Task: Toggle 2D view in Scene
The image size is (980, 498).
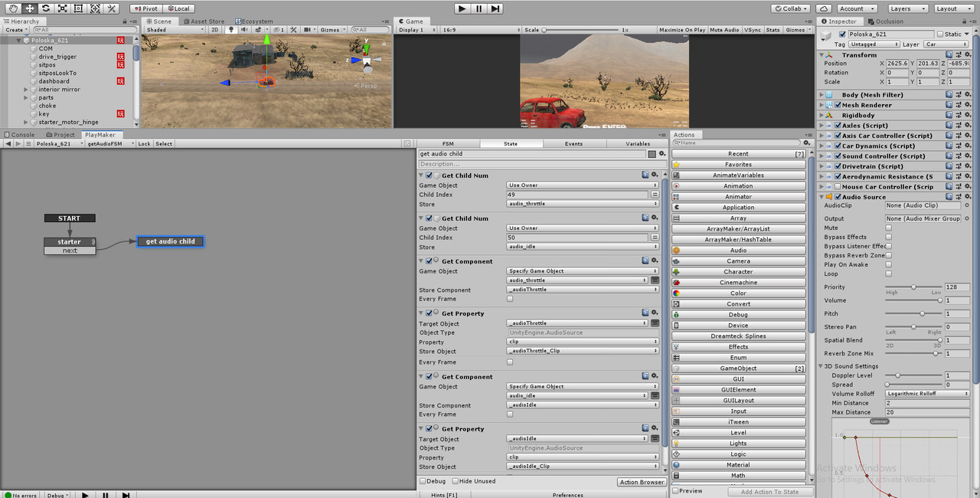Action: click(x=214, y=30)
